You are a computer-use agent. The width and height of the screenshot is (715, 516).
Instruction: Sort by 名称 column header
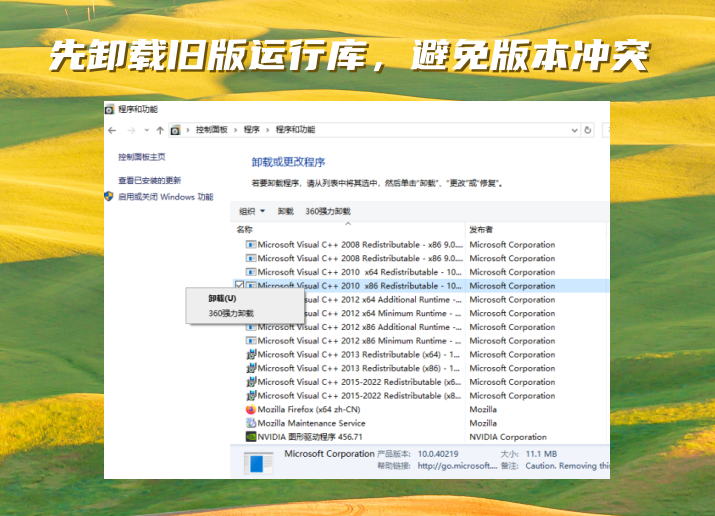244,230
